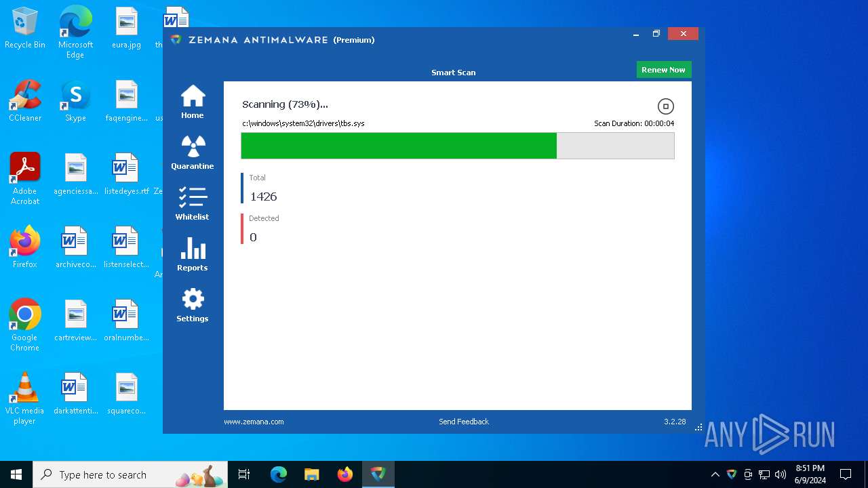This screenshot has height=488, width=868.
Task: Select the squareco image file
Action: point(127,394)
